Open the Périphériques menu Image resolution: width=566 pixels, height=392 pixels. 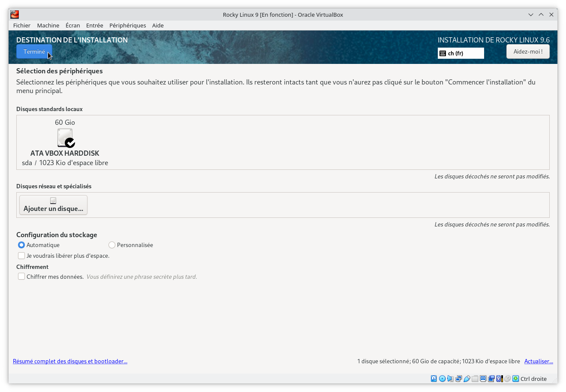[127, 25]
